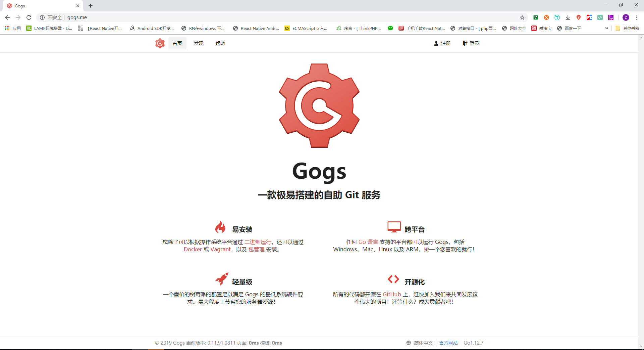Click the green V extension icon
The width and height of the screenshot is (644, 350).
(536, 17)
